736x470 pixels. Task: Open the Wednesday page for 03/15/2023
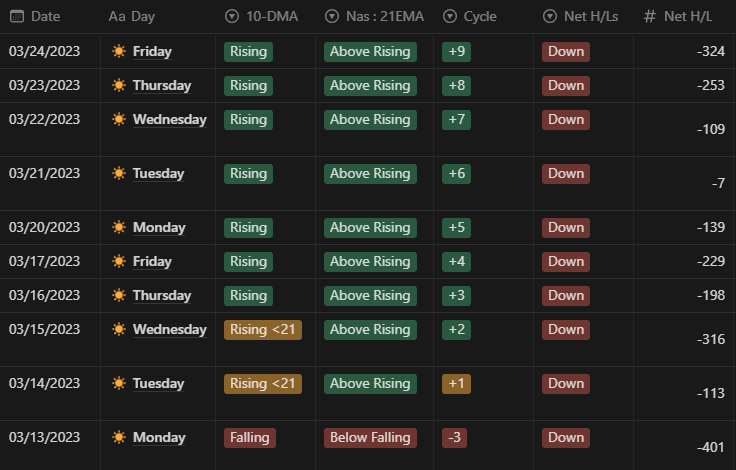click(x=169, y=330)
